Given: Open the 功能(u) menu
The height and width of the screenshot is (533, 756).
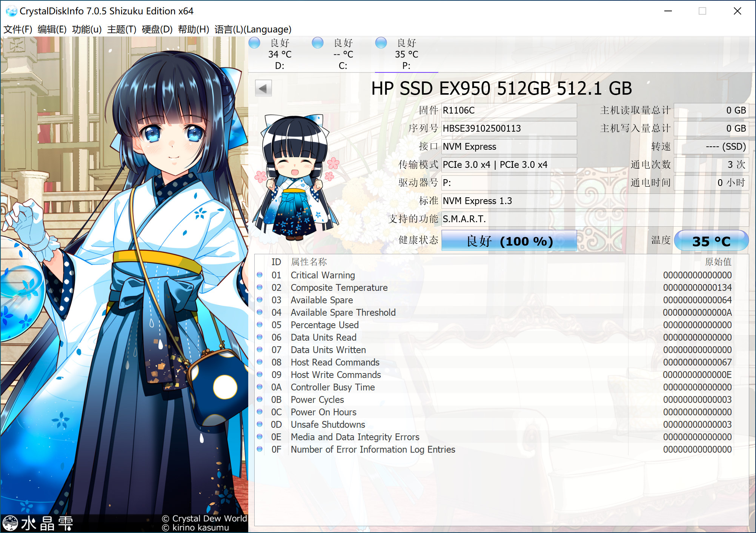Looking at the screenshot, I should point(87,29).
